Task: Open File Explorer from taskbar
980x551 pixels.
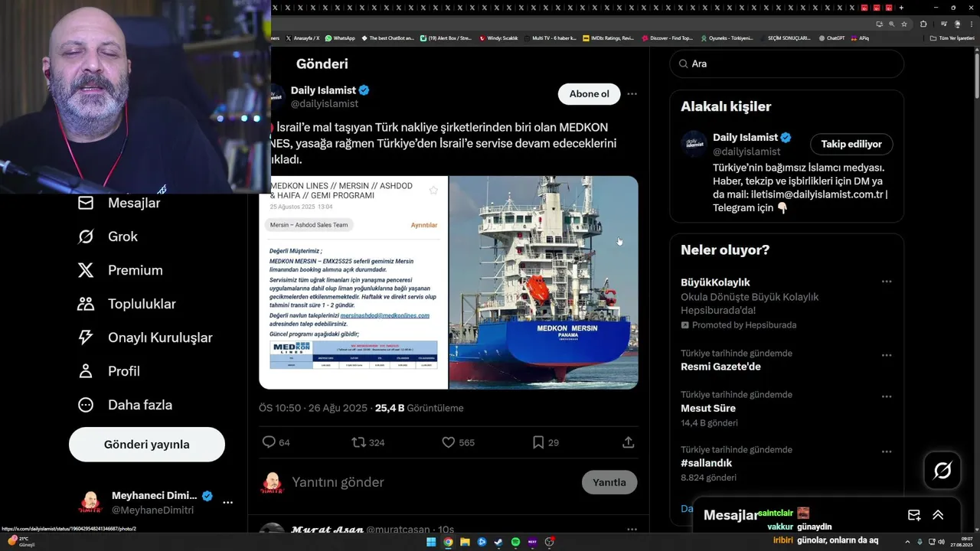Action: [465, 542]
